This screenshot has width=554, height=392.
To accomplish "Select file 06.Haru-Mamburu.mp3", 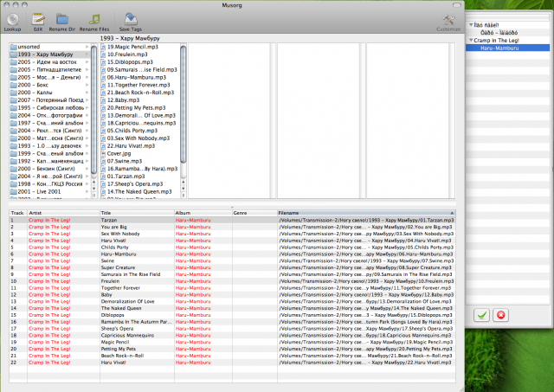I will [140, 77].
